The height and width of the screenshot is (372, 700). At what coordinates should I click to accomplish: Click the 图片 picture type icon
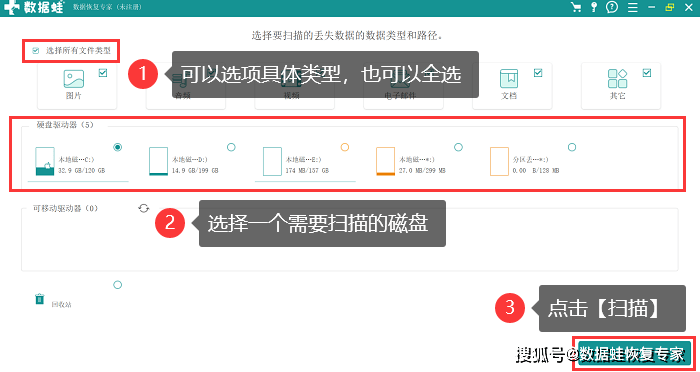pyautogui.click(x=74, y=79)
